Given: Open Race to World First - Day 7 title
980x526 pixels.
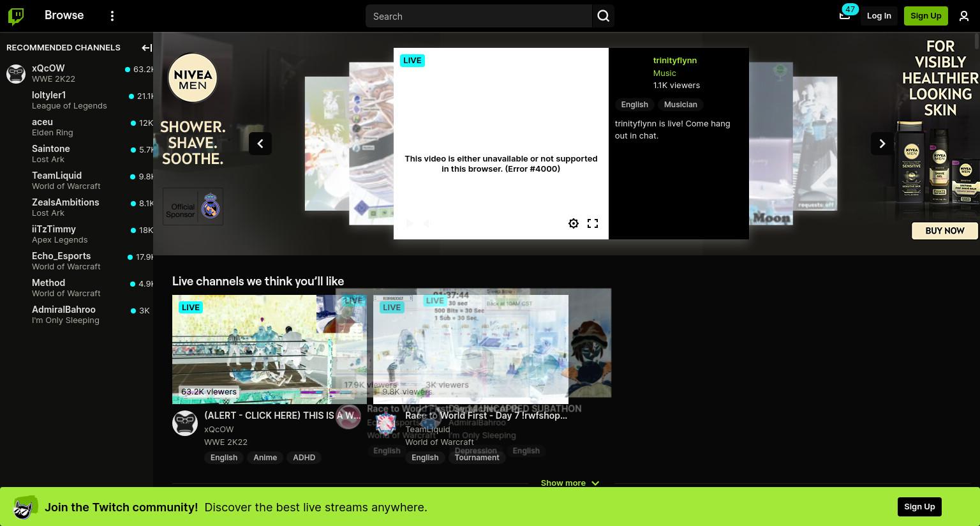Looking at the screenshot, I should click(486, 416).
